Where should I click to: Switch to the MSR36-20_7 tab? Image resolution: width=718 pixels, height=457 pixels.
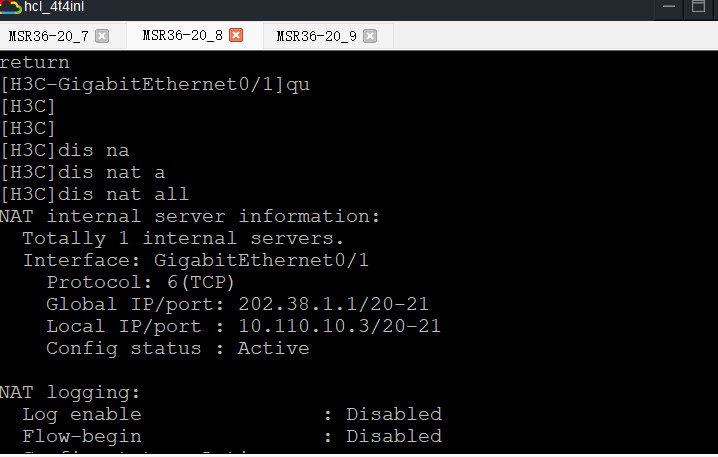pos(48,36)
